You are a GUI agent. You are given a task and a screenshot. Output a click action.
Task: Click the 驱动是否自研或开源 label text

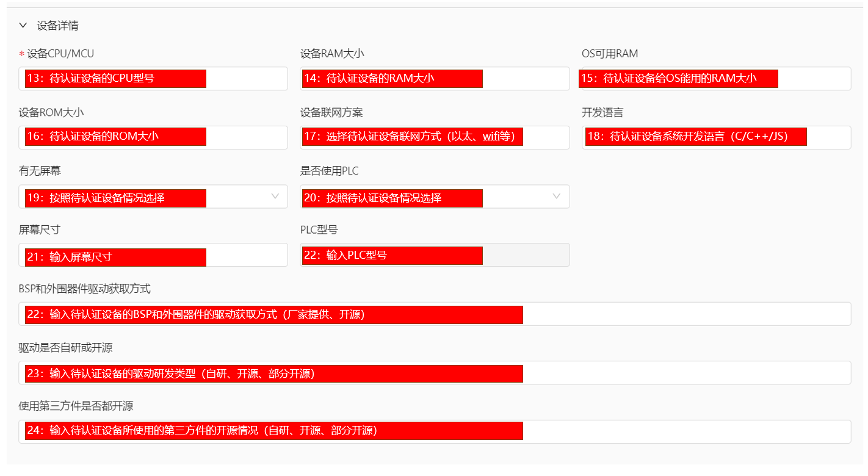pyautogui.click(x=65, y=348)
